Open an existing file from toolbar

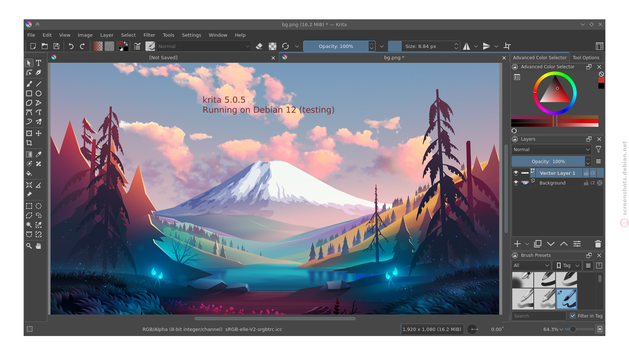(45, 46)
